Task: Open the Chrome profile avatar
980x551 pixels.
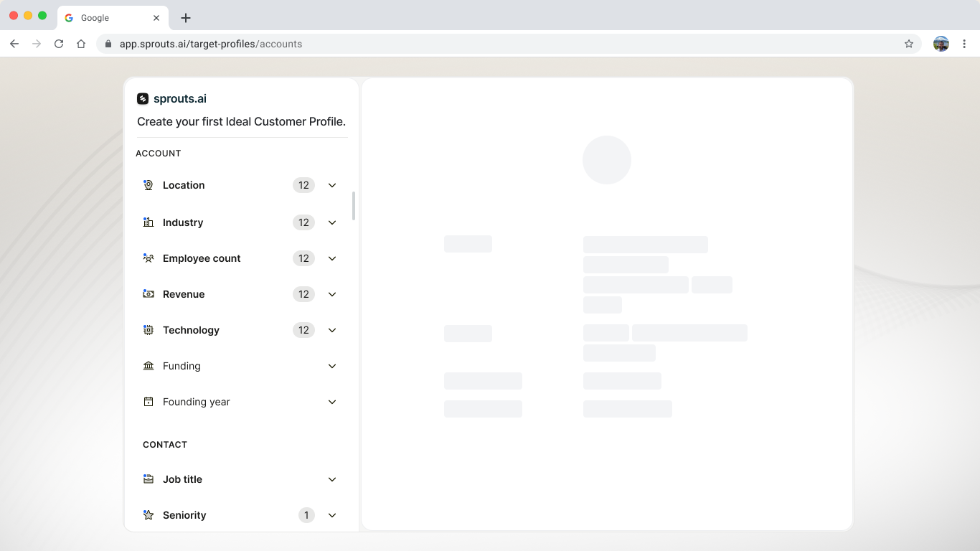Action: pyautogui.click(x=941, y=44)
